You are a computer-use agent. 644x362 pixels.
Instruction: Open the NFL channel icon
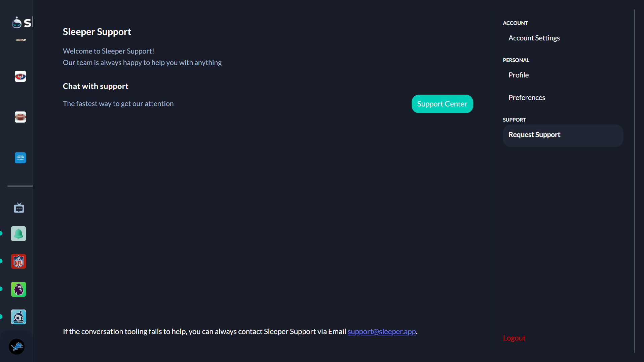18,261
